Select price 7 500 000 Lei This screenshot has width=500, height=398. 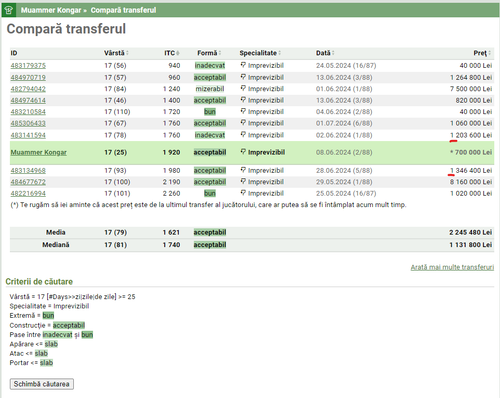471,89
